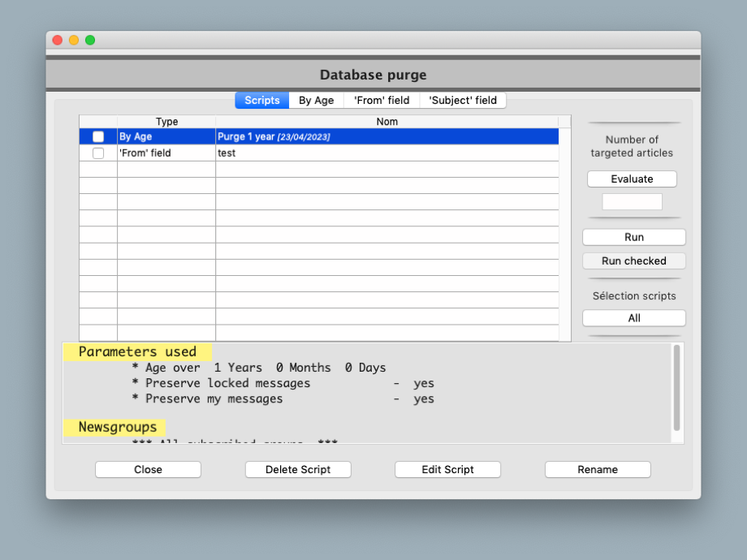
Task: Switch to the Scripts tab
Action: coord(261,101)
